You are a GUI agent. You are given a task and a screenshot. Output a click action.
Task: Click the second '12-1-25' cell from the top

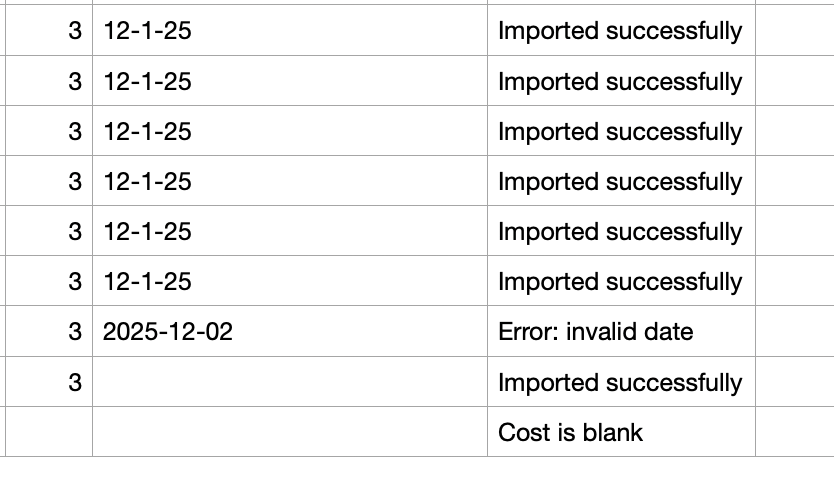click(x=147, y=81)
